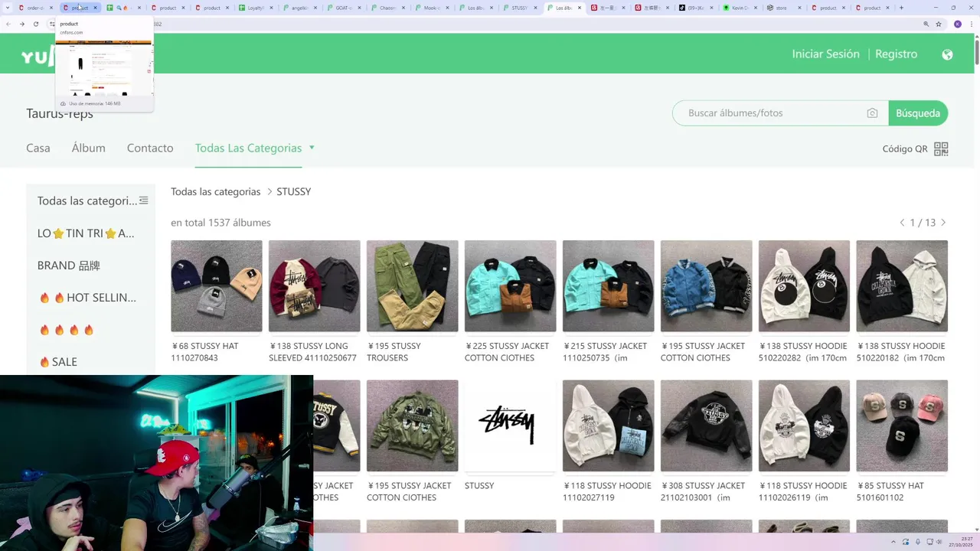Switch to the Chaos browser tab
This screenshot has height=551, width=980.
tap(389, 8)
